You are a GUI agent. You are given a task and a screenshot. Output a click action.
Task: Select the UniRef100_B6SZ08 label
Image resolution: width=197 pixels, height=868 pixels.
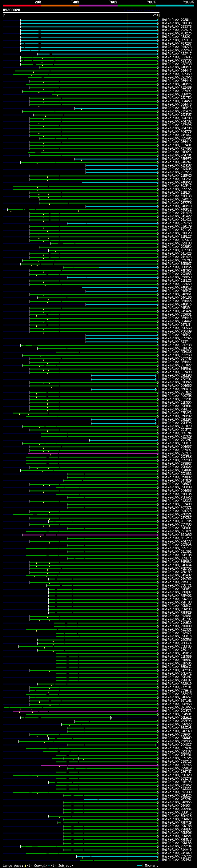tap(177, 728)
